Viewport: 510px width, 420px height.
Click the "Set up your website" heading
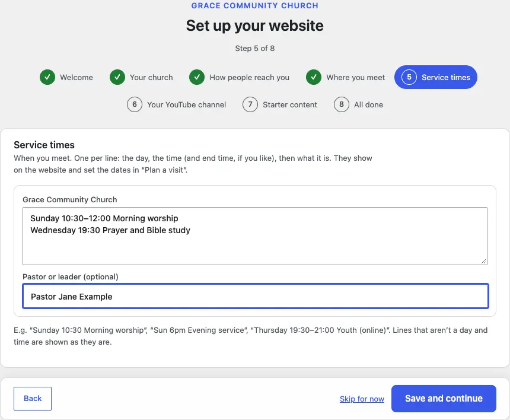[x=255, y=26]
